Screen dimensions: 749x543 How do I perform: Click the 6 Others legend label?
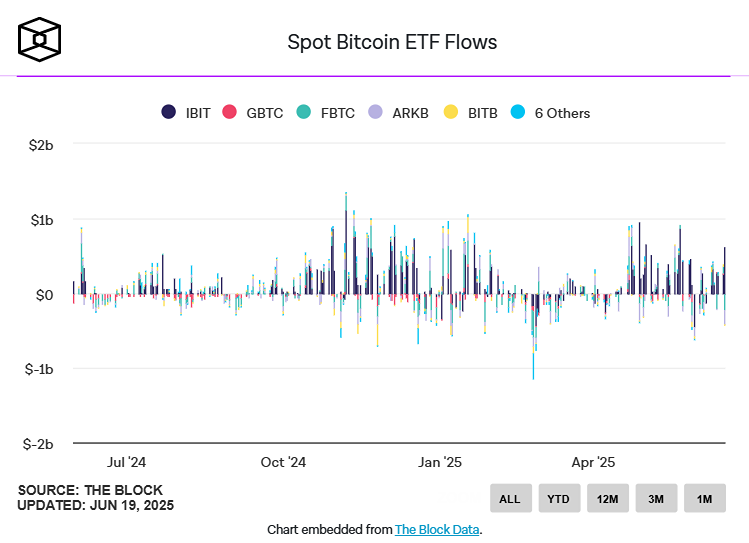pos(562,113)
